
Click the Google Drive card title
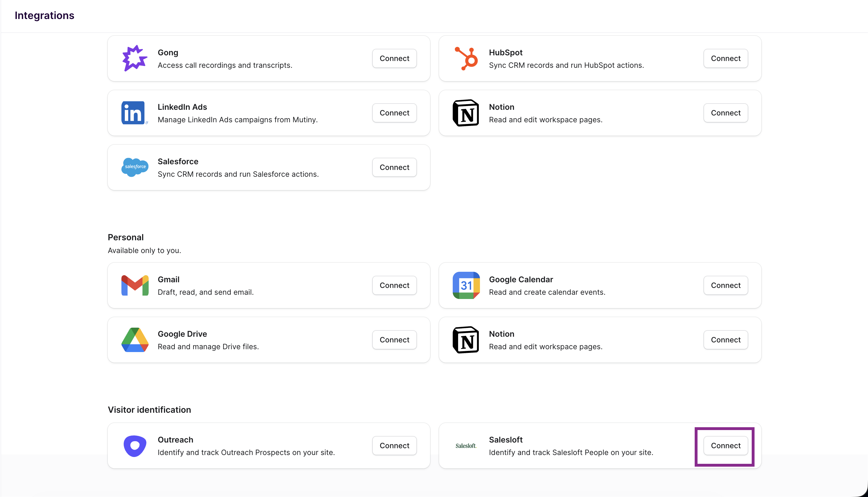pyautogui.click(x=182, y=334)
